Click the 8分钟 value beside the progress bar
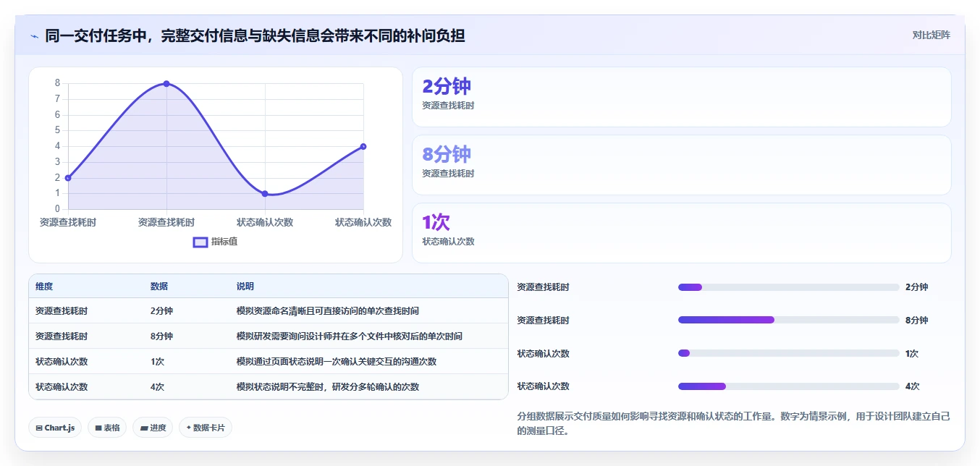This screenshot has width=980, height=466. point(916,321)
